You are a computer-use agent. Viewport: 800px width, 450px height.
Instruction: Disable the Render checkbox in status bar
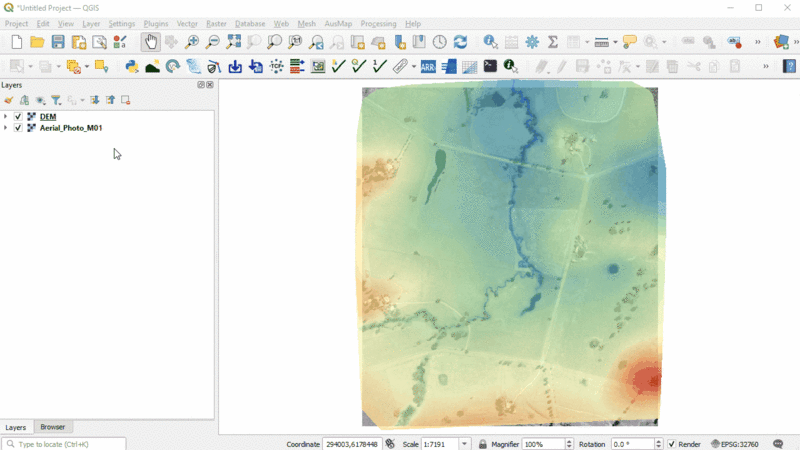(672, 444)
